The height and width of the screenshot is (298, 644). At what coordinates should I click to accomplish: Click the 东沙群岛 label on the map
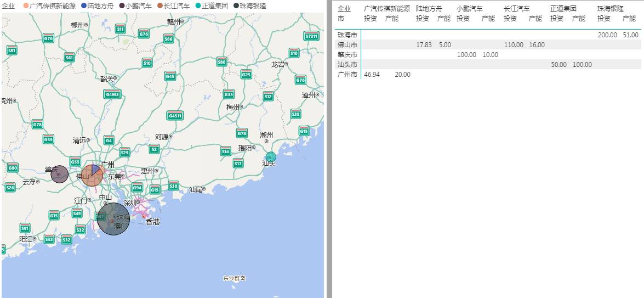(x=235, y=279)
